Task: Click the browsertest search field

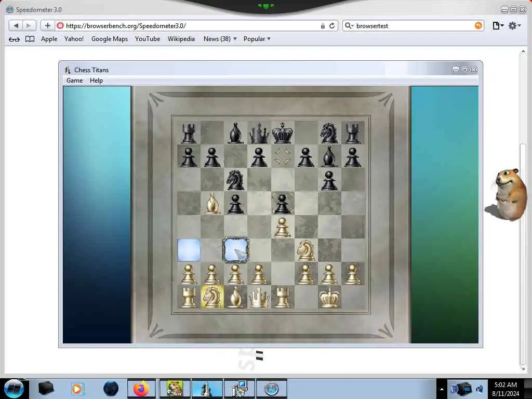Action: 413,26
